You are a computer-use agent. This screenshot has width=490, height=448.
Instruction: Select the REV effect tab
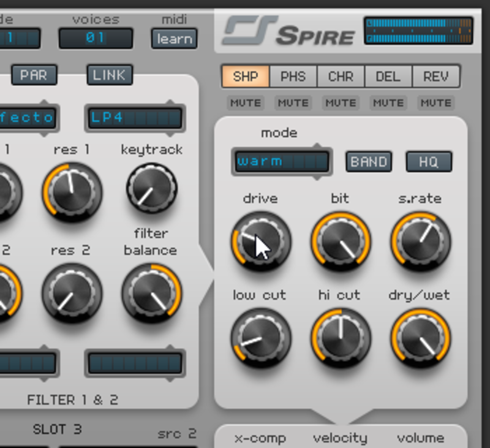pyautogui.click(x=436, y=76)
